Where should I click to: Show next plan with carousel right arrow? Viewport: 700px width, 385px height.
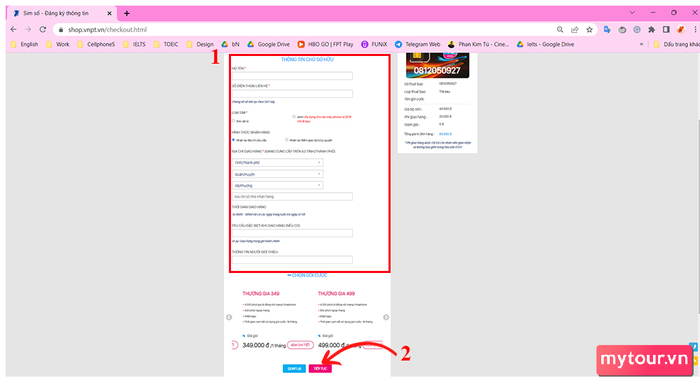coord(386,317)
